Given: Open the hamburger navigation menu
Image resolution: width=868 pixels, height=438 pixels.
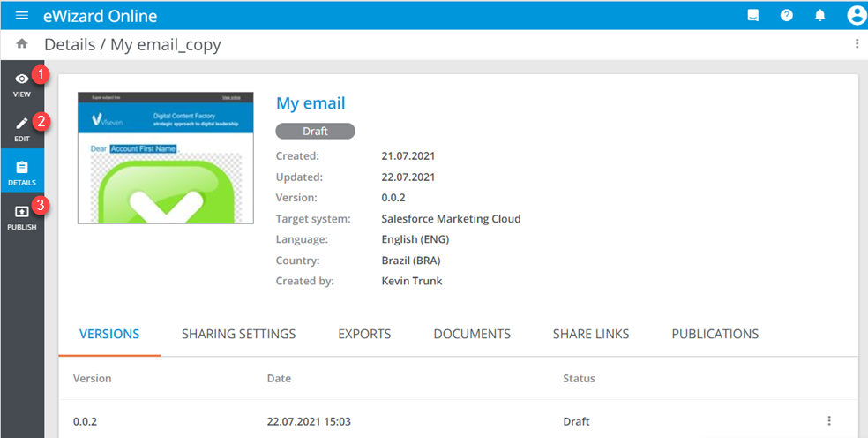Looking at the screenshot, I should point(22,16).
